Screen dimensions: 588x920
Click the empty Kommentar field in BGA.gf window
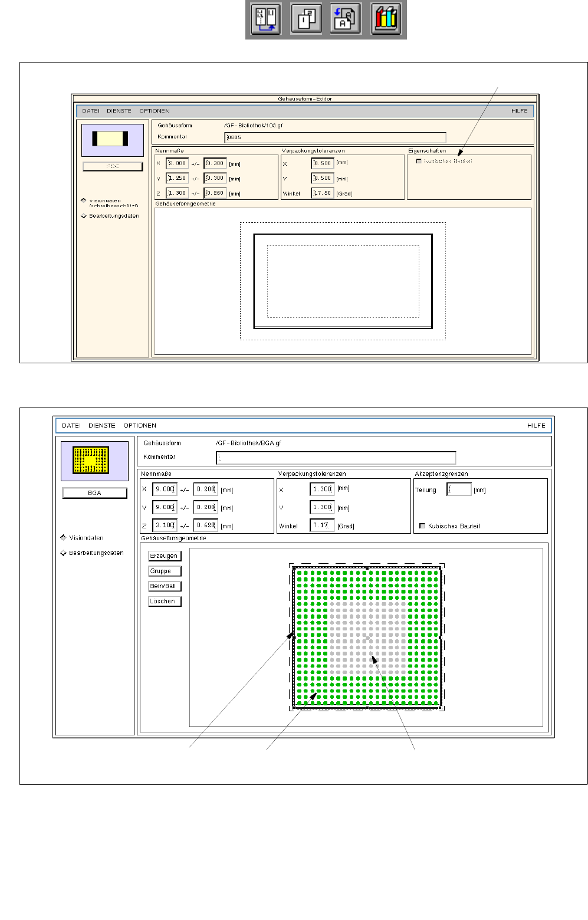click(x=336, y=458)
